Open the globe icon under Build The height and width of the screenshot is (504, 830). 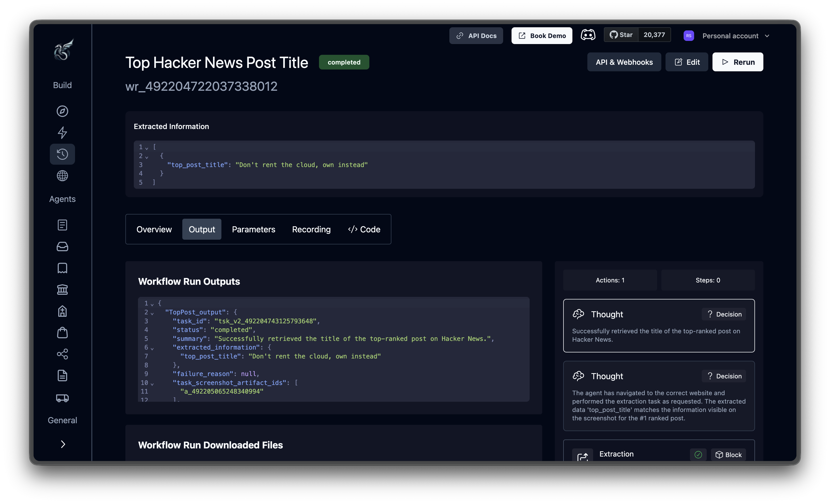tap(62, 176)
